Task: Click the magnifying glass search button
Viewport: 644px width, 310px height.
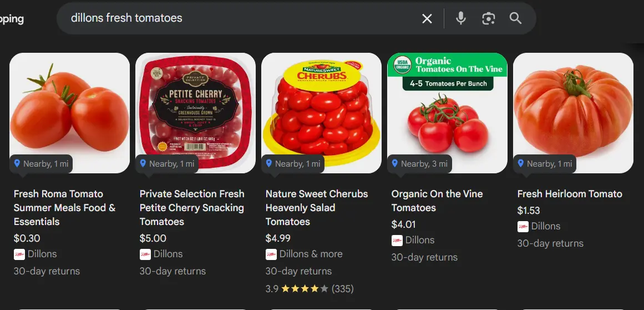Action: [516, 18]
